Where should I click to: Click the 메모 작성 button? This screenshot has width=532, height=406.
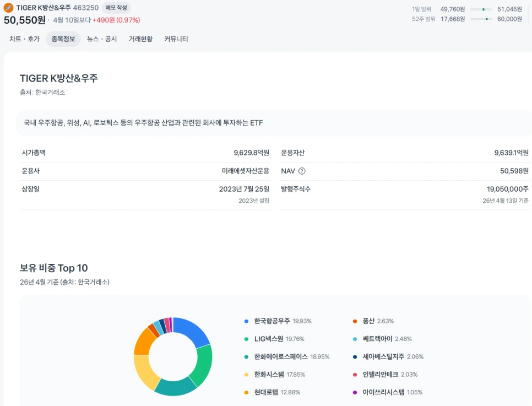click(x=116, y=8)
